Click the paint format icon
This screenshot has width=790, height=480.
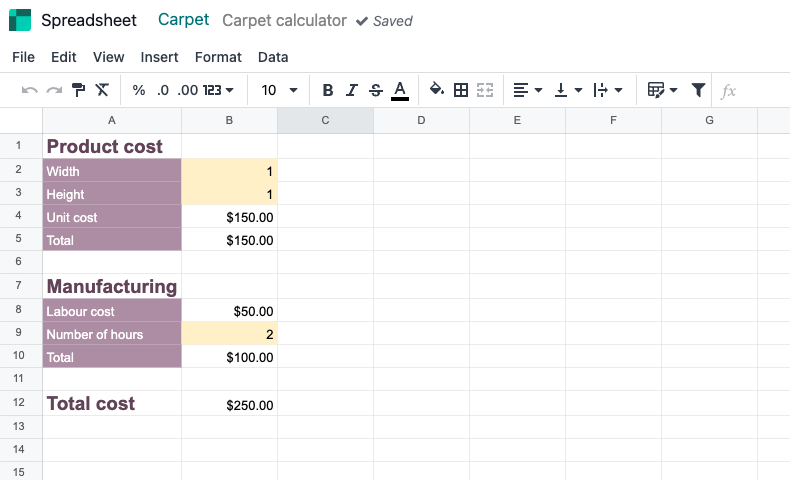78,90
